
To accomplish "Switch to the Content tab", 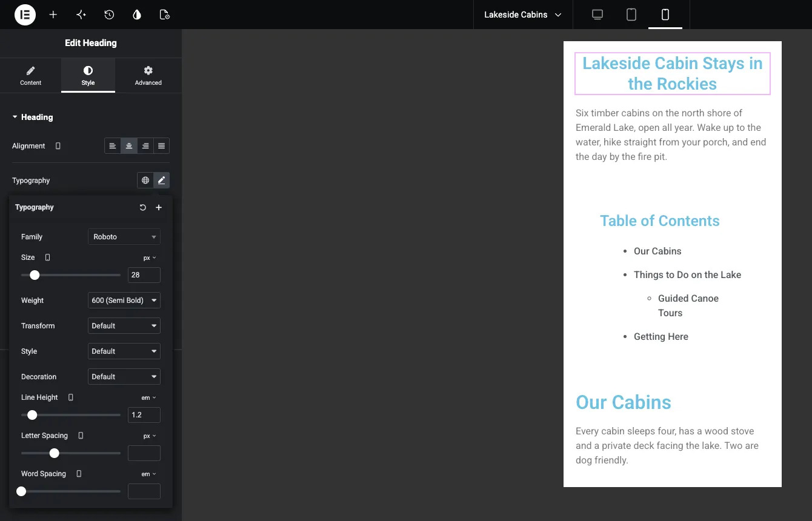I will click(31, 76).
